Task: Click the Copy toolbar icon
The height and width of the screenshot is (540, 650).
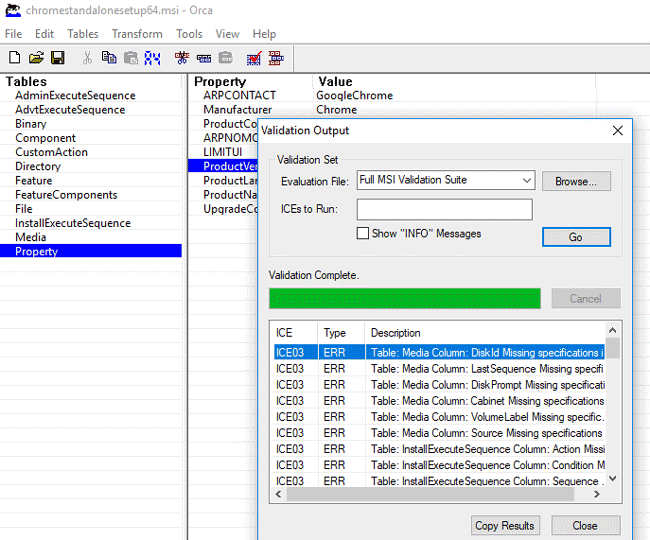Action: pos(109,58)
